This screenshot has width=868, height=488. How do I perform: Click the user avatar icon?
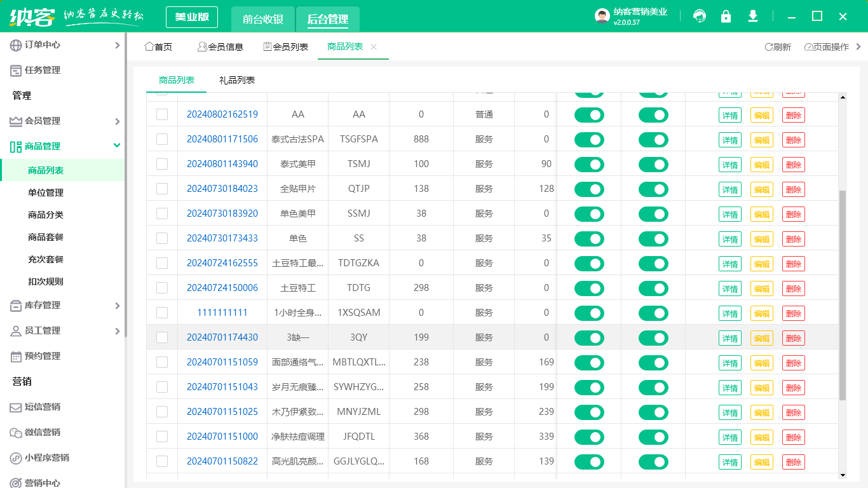602,17
